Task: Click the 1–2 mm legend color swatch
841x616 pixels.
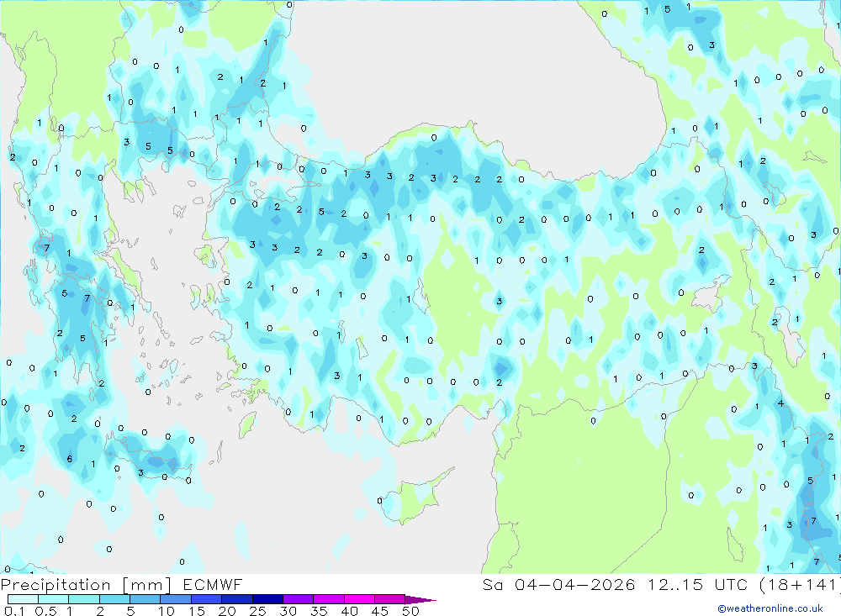Action: click(84, 599)
